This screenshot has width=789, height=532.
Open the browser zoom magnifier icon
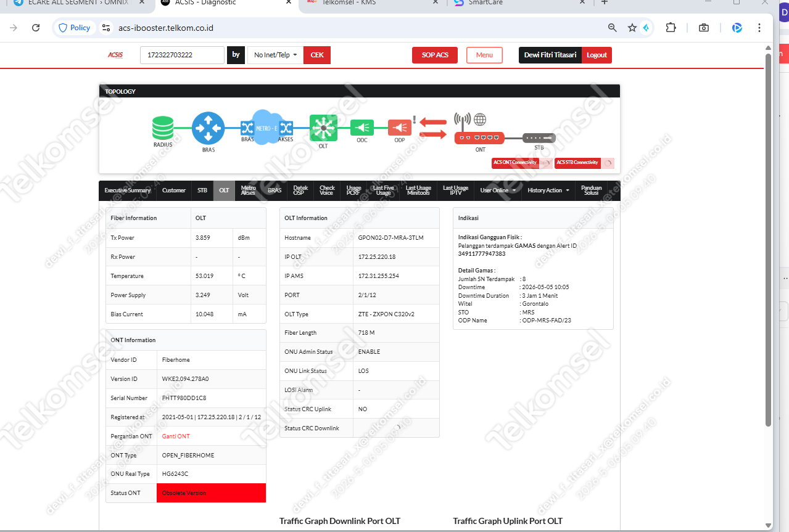[x=612, y=28]
